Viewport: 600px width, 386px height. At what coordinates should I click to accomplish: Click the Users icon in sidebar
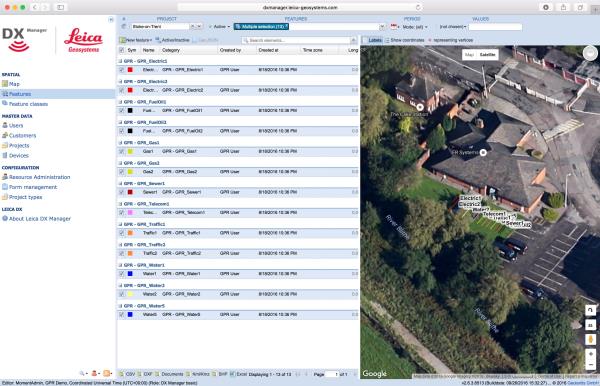pos(5,125)
